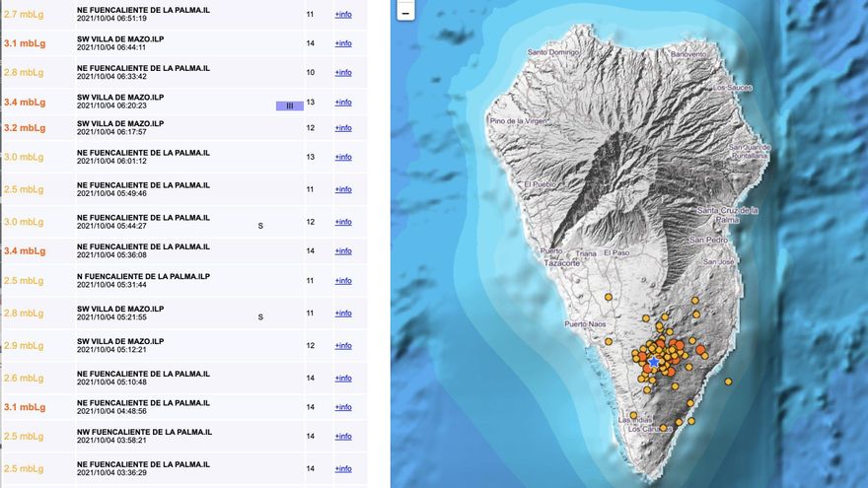Select the 2.7 mbLg magnitude value
Image resolution: width=868 pixels, height=488 pixels.
click(x=24, y=15)
